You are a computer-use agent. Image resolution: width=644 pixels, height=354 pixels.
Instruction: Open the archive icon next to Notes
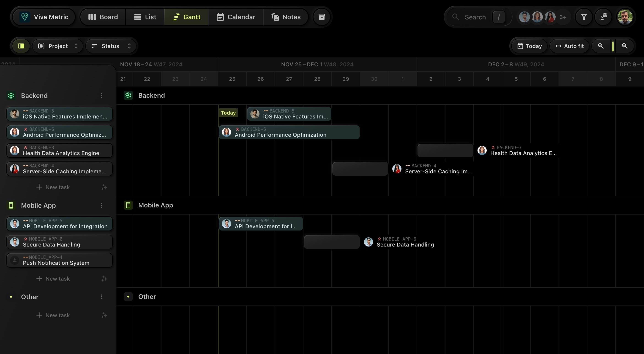(322, 17)
